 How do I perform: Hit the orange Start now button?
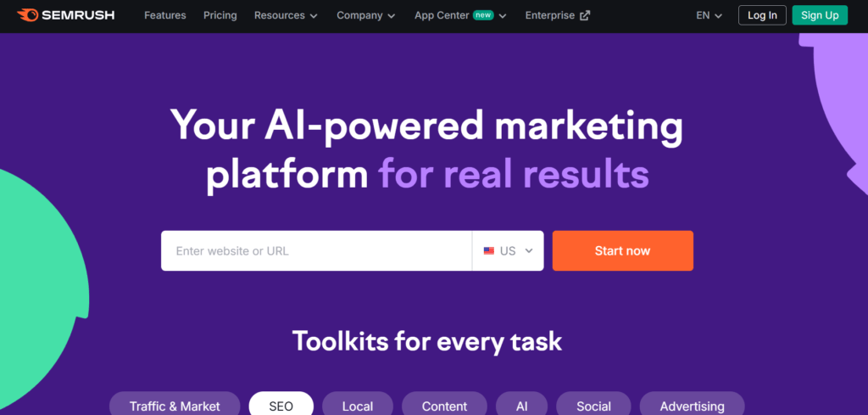[622, 251]
